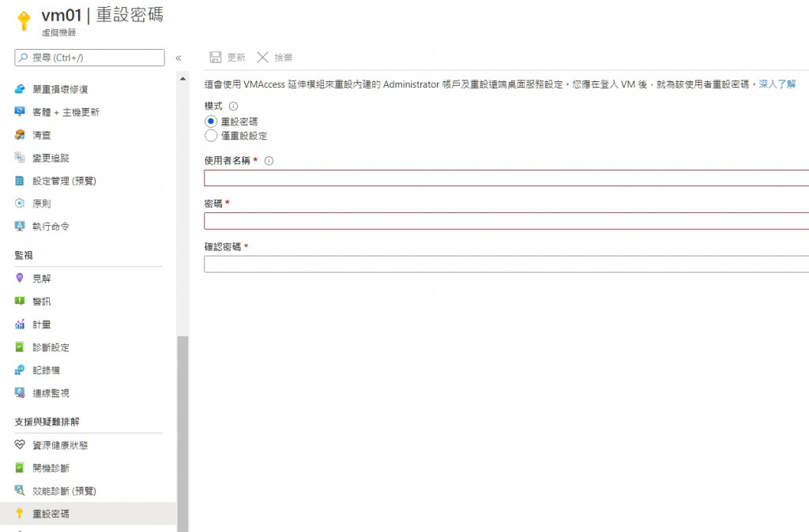
Task: Select the 重設密碼 mode radio button
Action: [210, 122]
